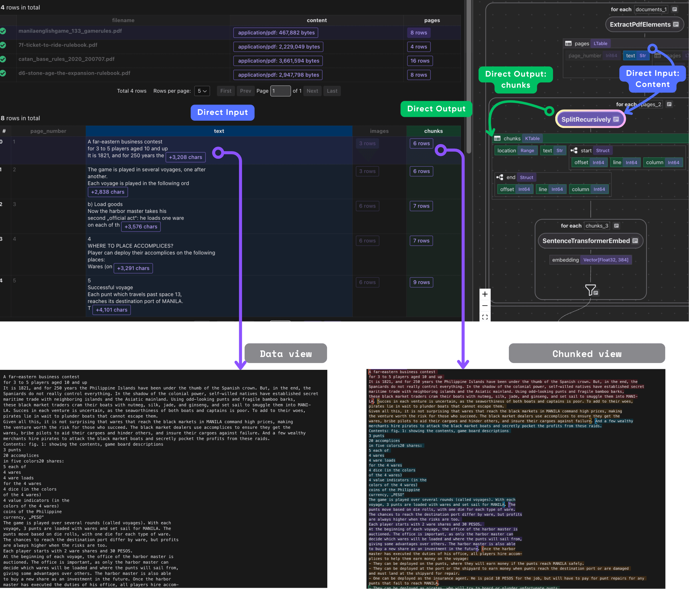700x589 pixels.
Task: Zoom out on the pipeline canvas
Action: tap(485, 306)
